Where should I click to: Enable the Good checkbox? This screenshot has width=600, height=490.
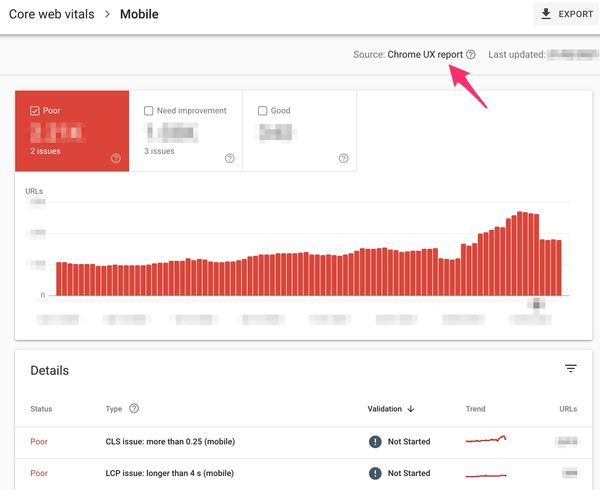262,111
